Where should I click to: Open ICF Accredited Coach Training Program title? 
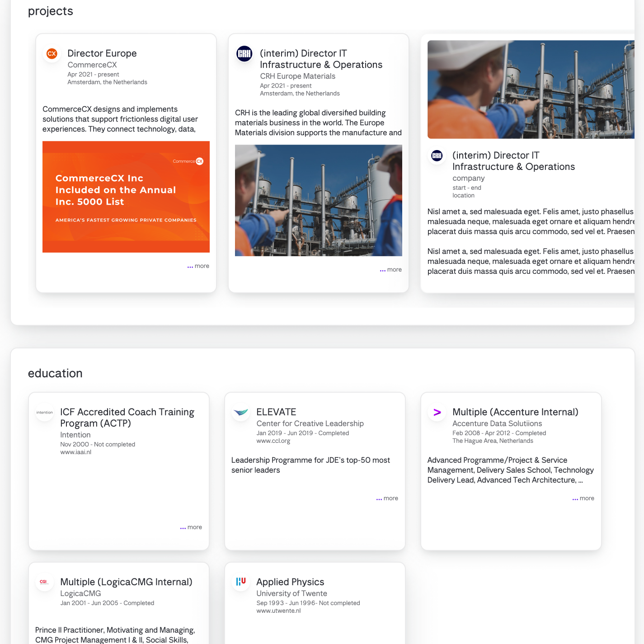click(127, 418)
